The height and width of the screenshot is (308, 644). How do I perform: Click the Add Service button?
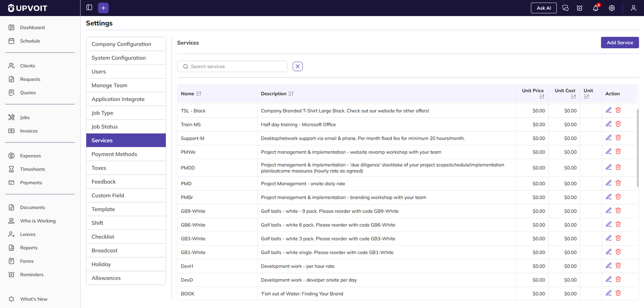click(620, 43)
